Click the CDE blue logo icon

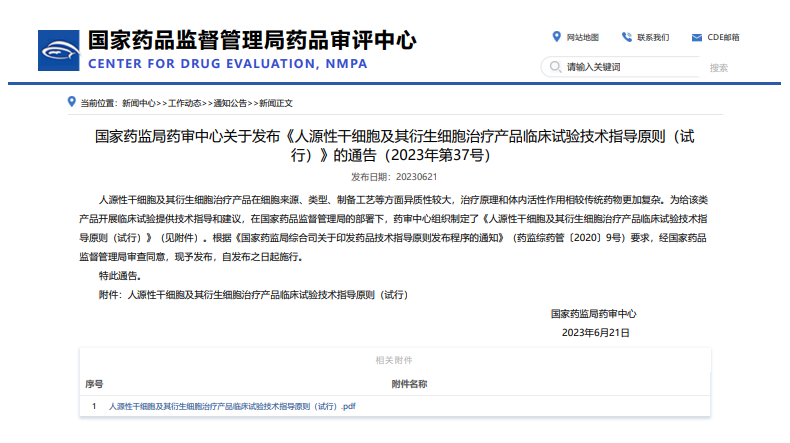point(60,50)
